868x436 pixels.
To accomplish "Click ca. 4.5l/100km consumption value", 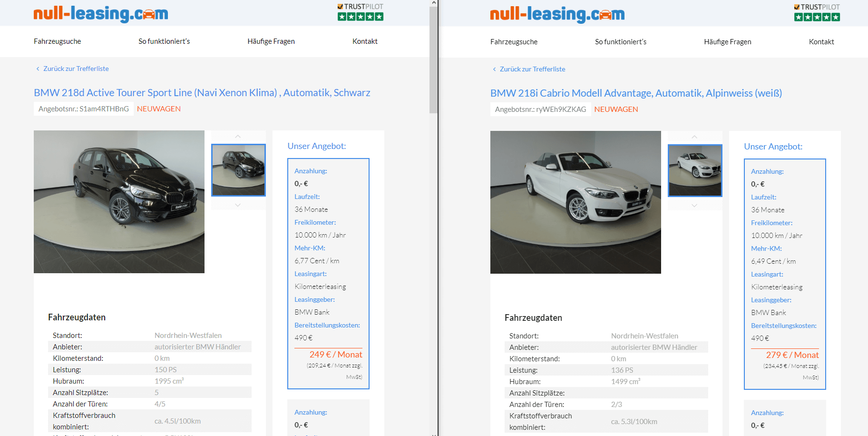I will coord(177,421).
